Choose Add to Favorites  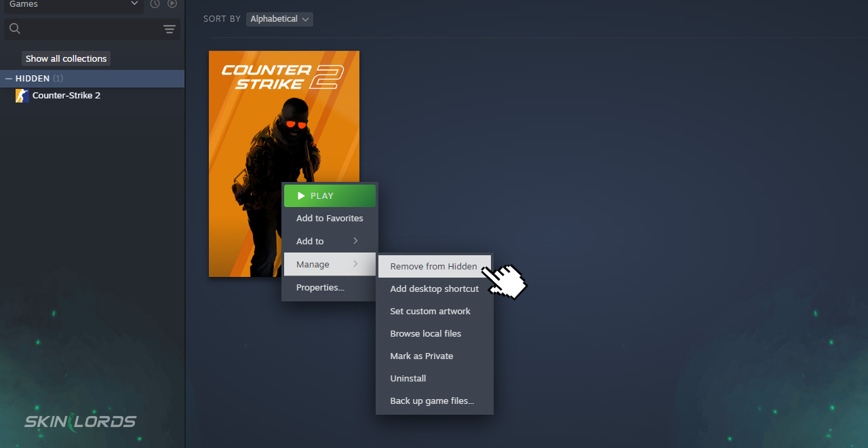click(330, 218)
